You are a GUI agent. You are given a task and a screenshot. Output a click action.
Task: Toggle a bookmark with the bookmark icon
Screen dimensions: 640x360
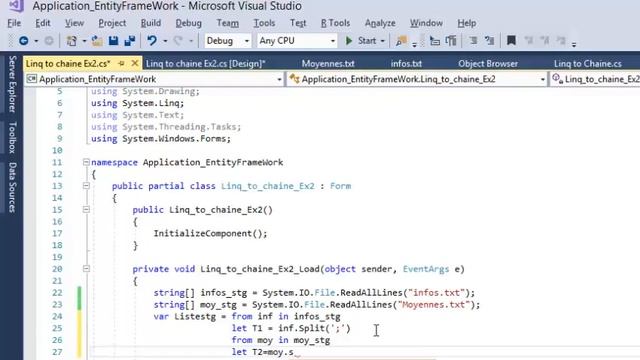[511, 40]
